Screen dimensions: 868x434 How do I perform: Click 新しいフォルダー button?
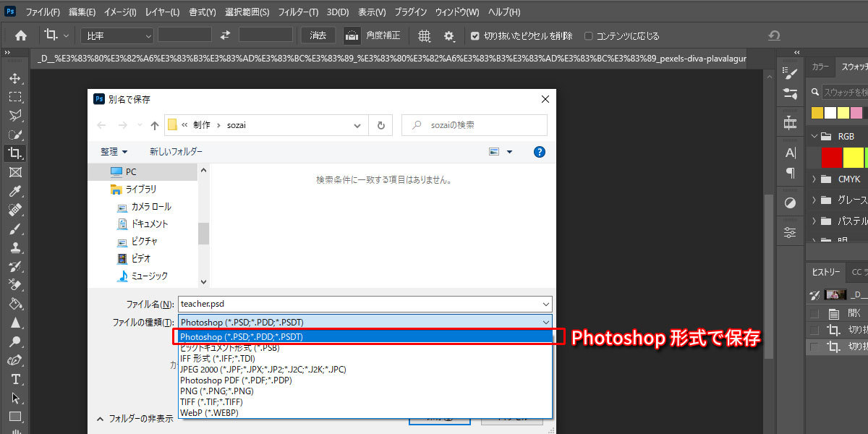pyautogui.click(x=176, y=152)
